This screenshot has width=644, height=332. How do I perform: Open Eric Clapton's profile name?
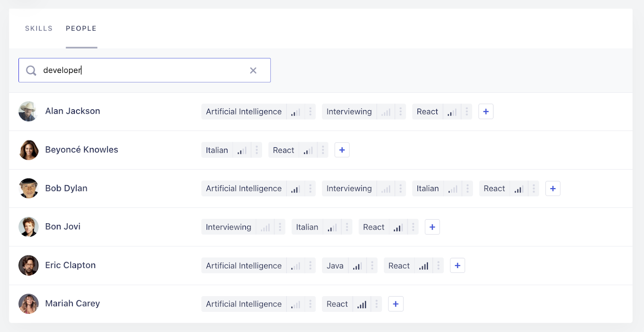click(x=70, y=265)
